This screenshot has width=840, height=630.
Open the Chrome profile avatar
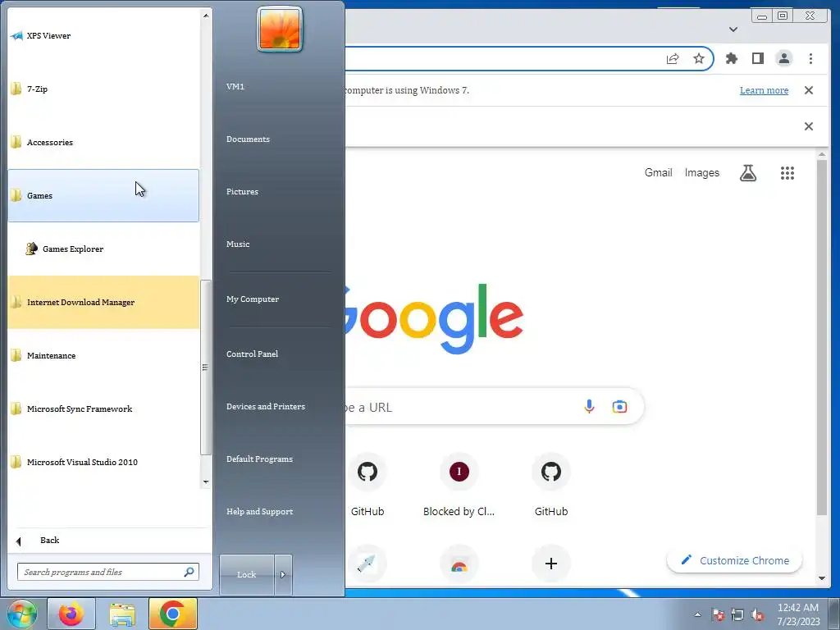[x=783, y=58]
